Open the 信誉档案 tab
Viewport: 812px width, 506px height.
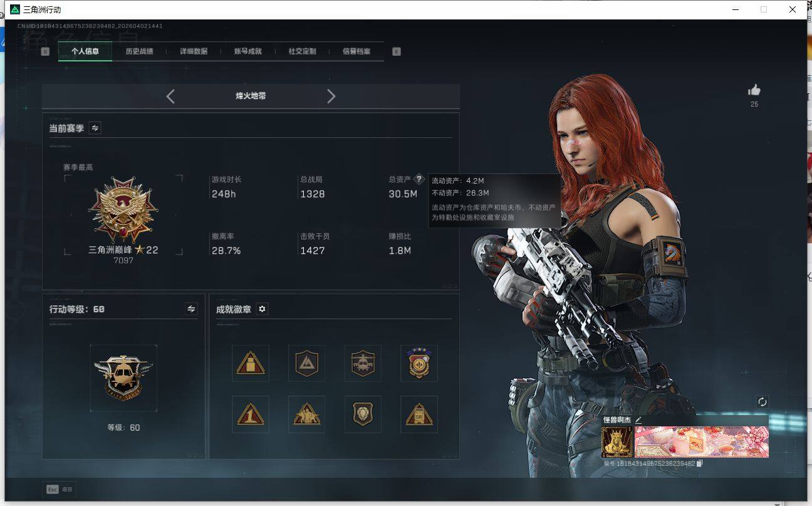point(356,51)
